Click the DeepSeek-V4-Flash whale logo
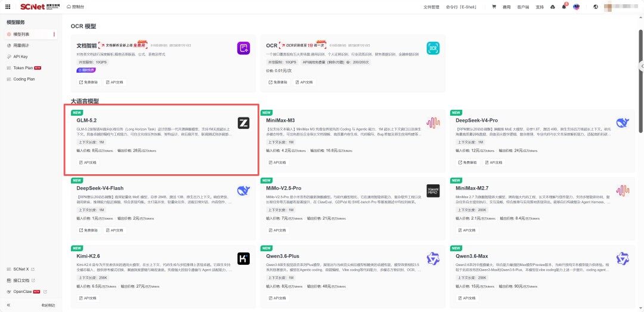 [243, 191]
